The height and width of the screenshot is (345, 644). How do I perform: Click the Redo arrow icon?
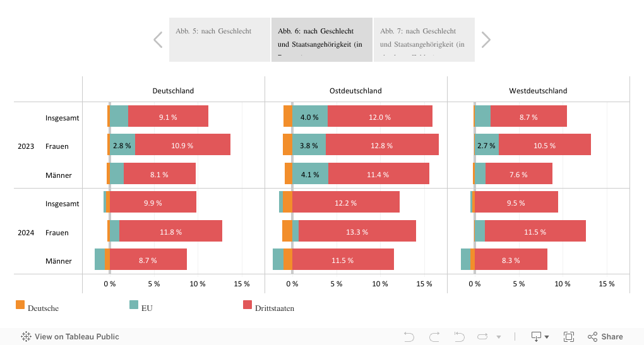click(434, 337)
